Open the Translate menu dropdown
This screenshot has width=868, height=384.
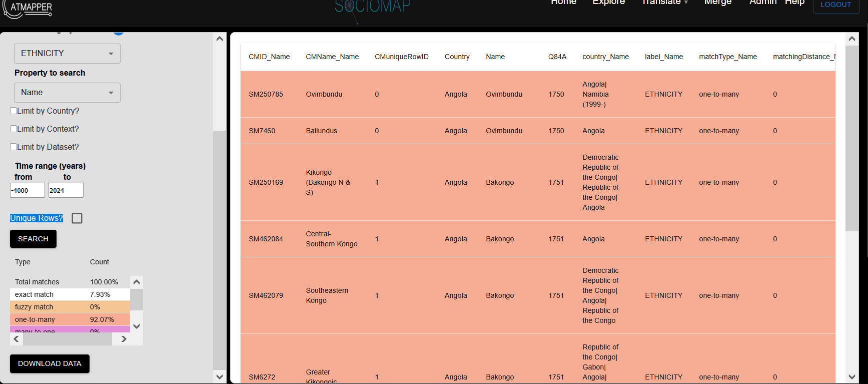(x=664, y=3)
